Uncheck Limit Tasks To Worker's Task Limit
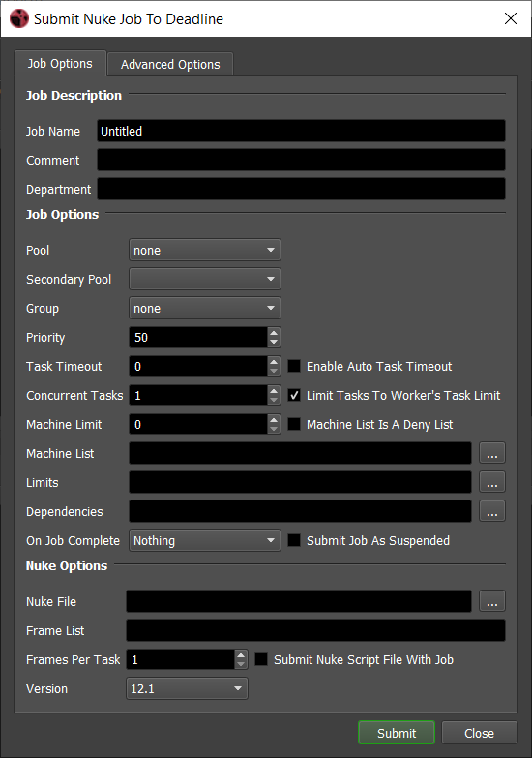 (294, 395)
